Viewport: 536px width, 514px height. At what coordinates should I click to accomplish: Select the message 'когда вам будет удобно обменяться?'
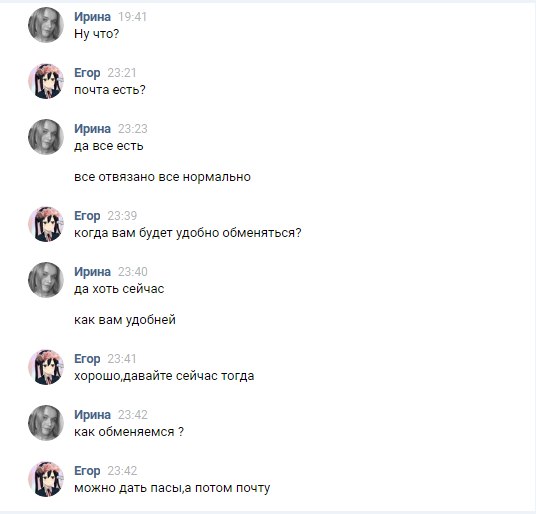click(x=188, y=233)
